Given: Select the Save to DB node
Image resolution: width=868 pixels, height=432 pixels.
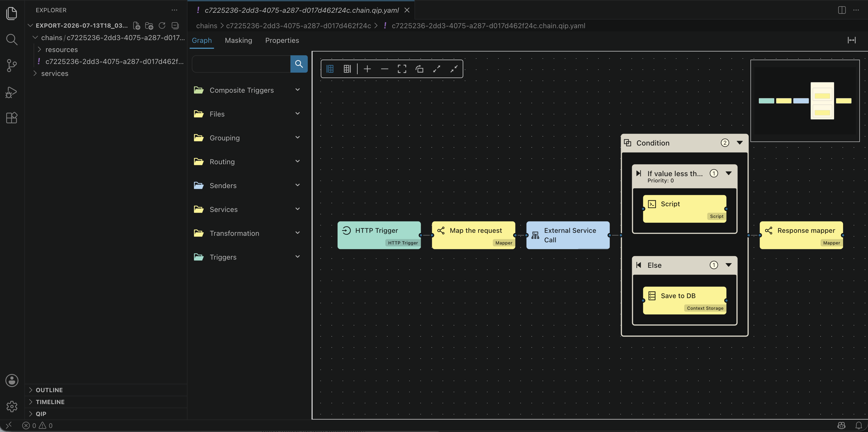Looking at the screenshot, I should (x=684, y=300).
